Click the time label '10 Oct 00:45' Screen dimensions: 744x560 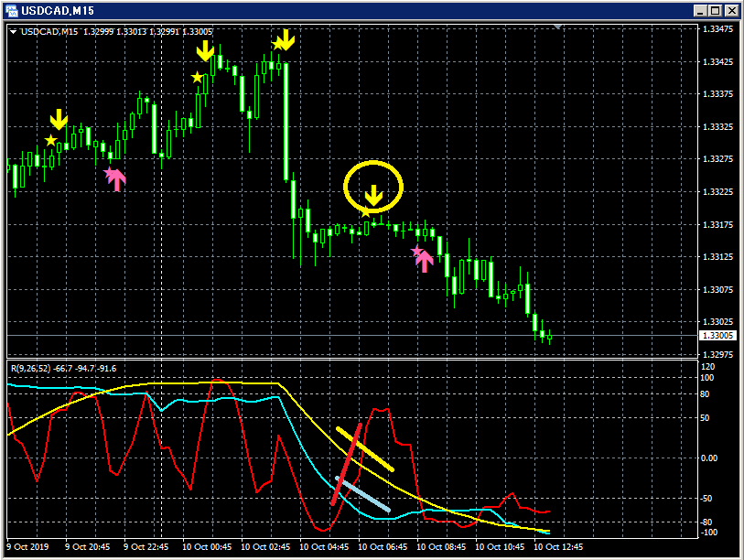click(x=207, y=546)
